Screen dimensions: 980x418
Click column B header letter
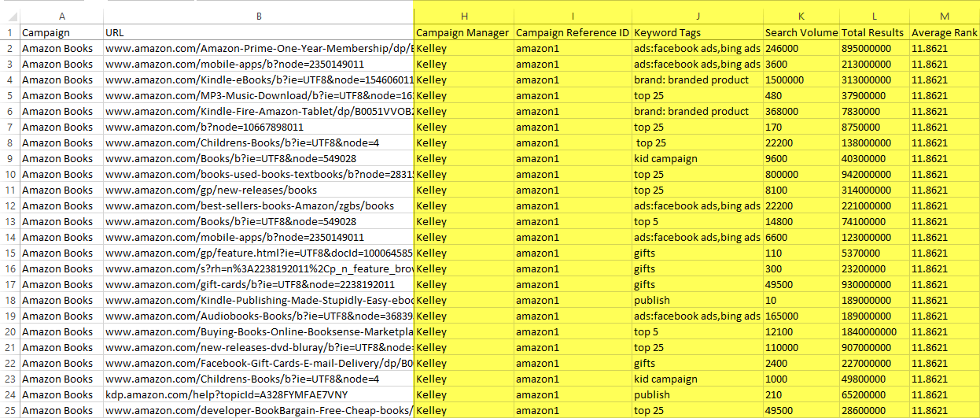tap(258, 16)
